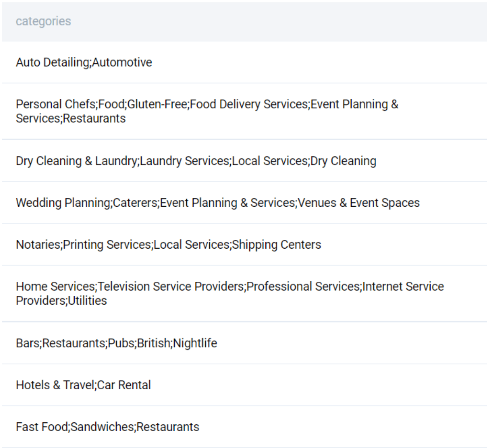This screenshot has height=448, width=487.
Task: Click the categories column header
Action: point(44,21)
